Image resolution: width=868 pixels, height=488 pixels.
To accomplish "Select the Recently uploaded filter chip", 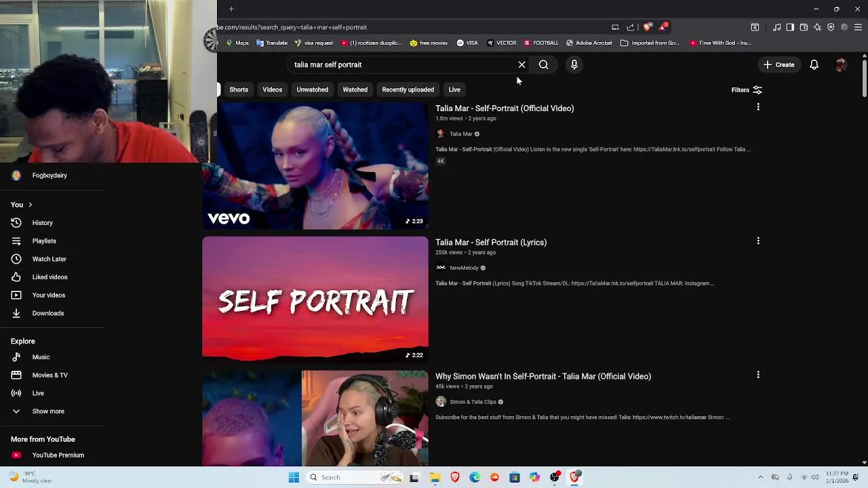I will pyautogui.click(x=408, y=89).
